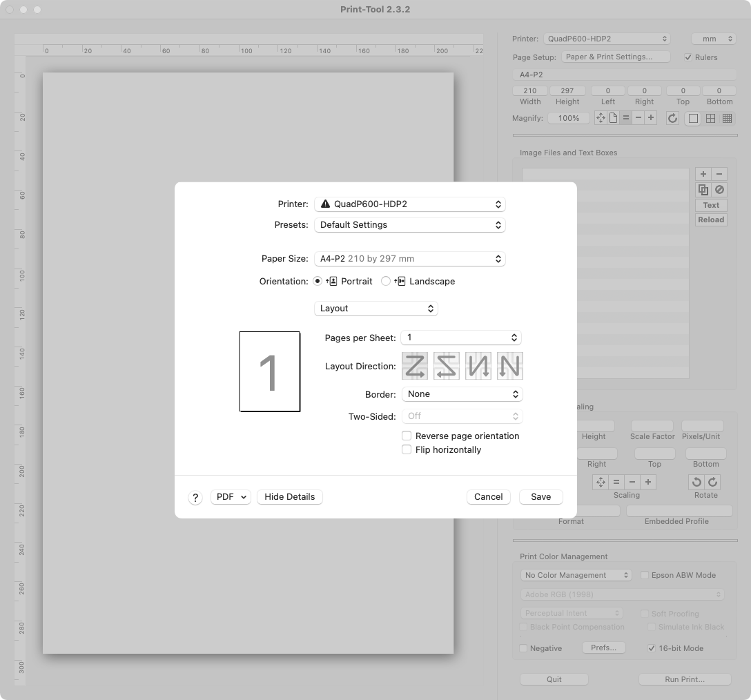Select the Portrait orientation radio button
The image size is (751, 700).
pyautogui.click(x=318, y=281)
